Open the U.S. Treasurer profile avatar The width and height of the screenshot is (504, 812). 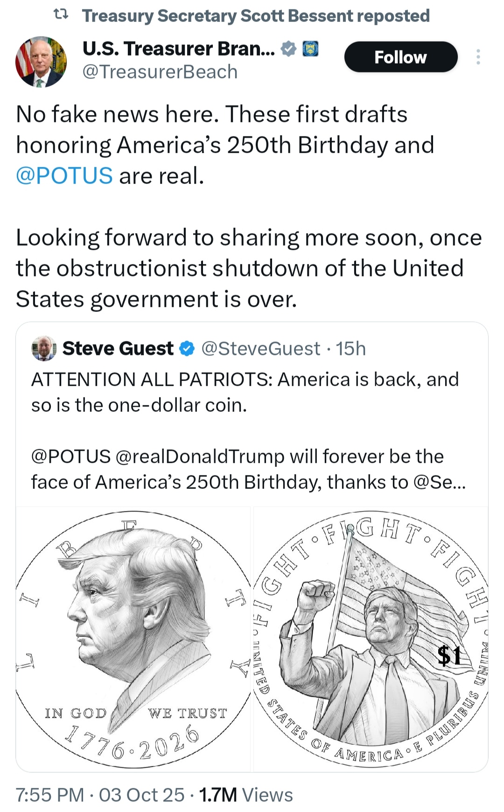(x=41, y=62)
